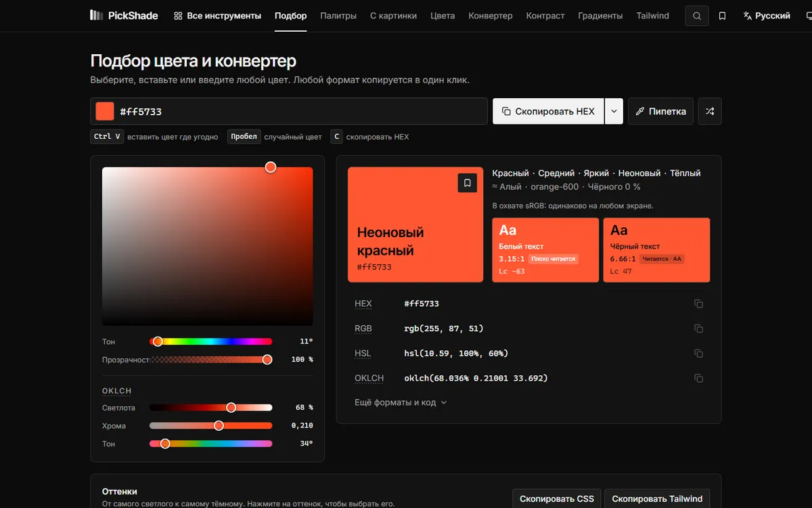This screenshot has width=812, height=508.
Task: Copy the OKLCH value row
Action: (x=698, y=378)
